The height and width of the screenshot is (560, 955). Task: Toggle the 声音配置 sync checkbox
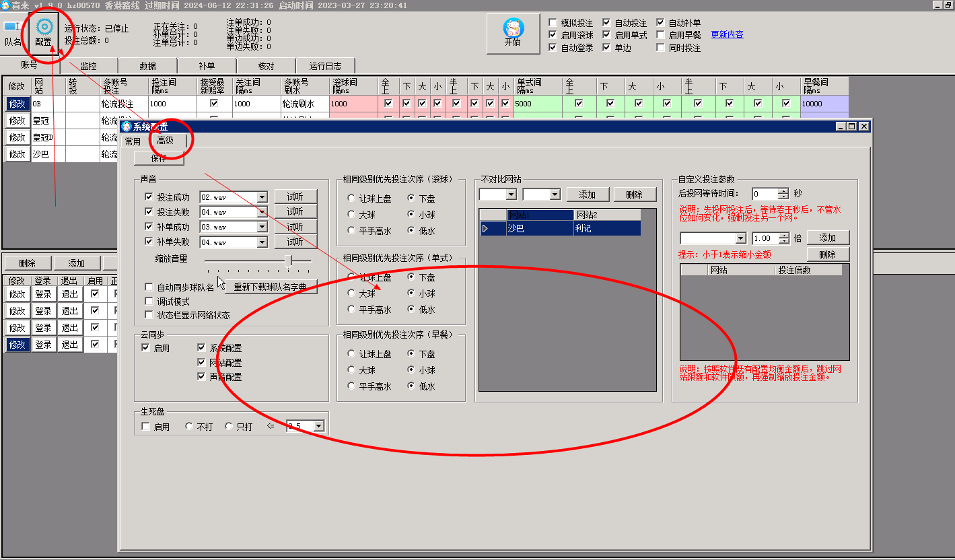tap(201, 377)
